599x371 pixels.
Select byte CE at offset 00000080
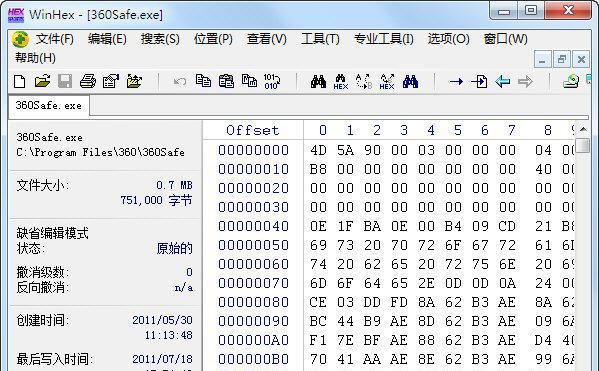click(x=318, y=302)
